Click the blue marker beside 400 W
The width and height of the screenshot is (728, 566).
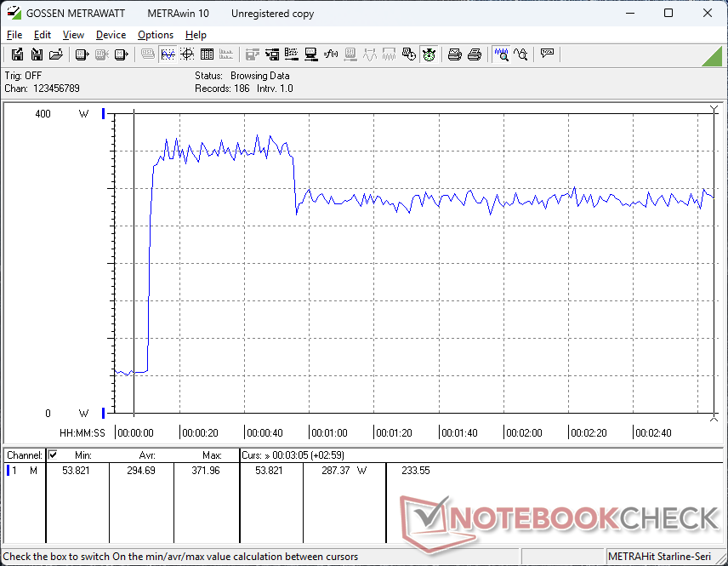(104, 113)
